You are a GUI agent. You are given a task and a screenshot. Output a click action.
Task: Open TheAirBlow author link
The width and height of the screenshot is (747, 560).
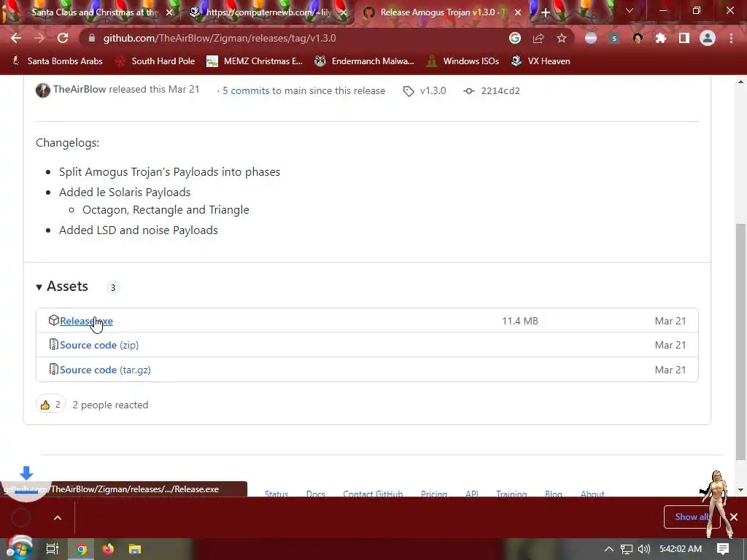[x=80, y=90]
